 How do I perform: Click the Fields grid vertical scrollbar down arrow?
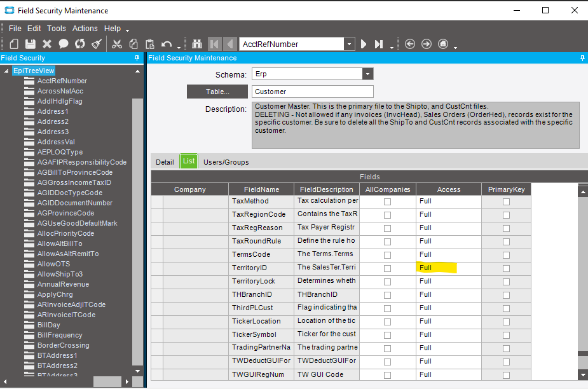(x=583, y=374)
